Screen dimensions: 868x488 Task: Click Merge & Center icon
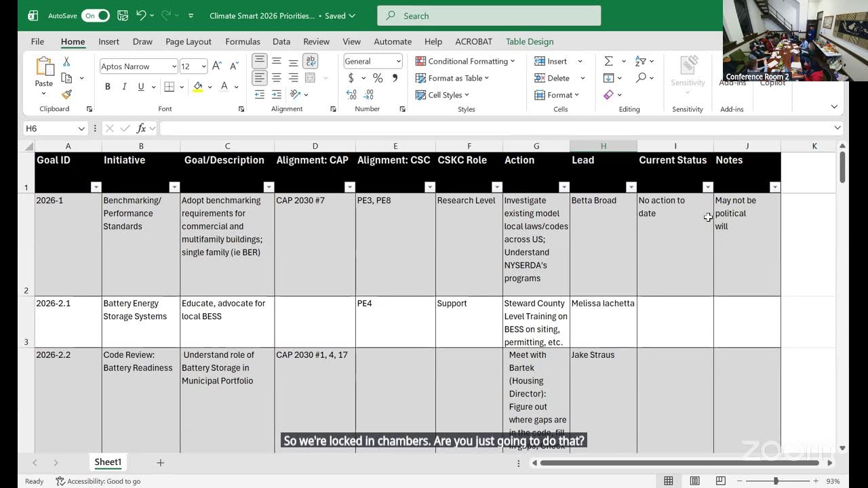click(x=310, y=78)
